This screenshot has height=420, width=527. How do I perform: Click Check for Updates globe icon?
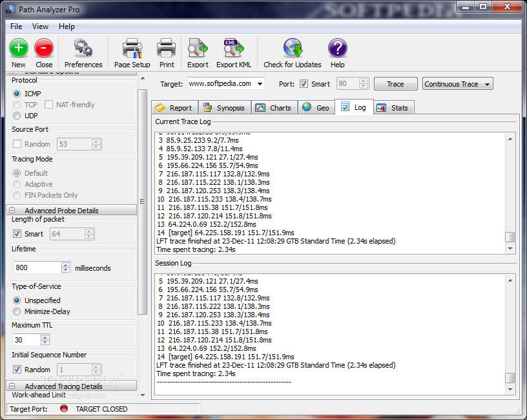pyautogui.click(x=293, y=48)
